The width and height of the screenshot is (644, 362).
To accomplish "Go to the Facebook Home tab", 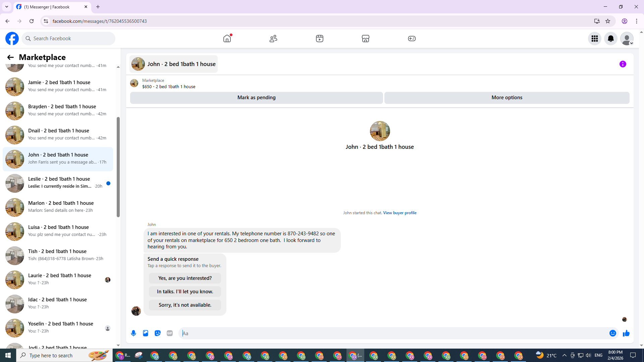I will coord(227,39).
